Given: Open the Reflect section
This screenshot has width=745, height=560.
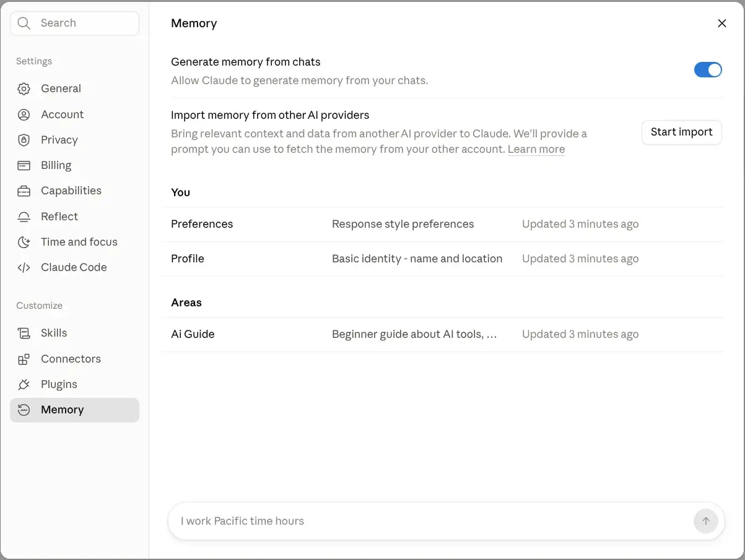Looking at the screenshot, I should coord(74,217).
